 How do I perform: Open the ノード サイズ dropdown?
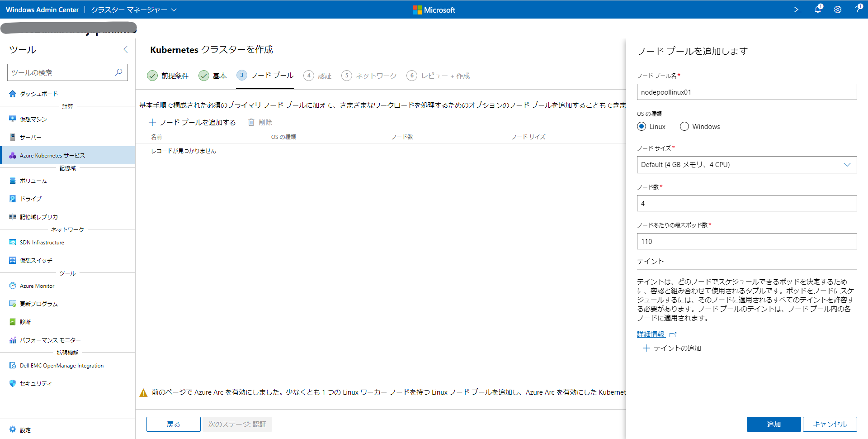pos(747,165)
